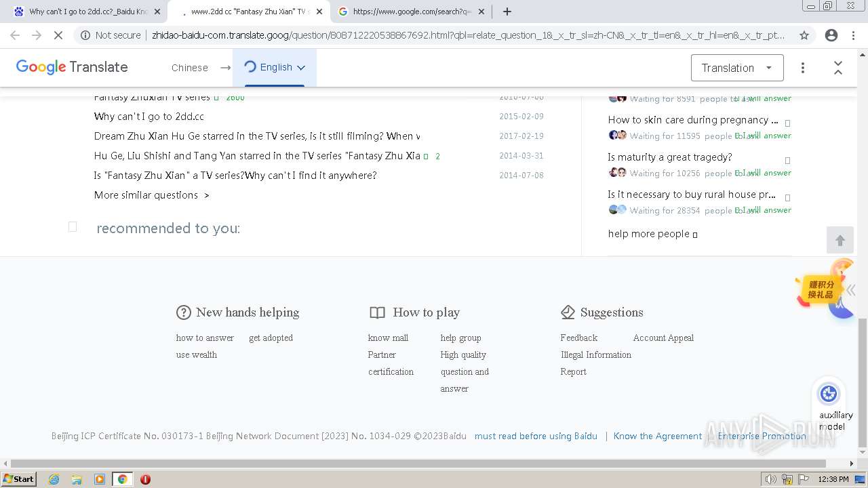Open 'Hu Ge, Liu Shishi and Tang Yan' question

pos(257,156)
